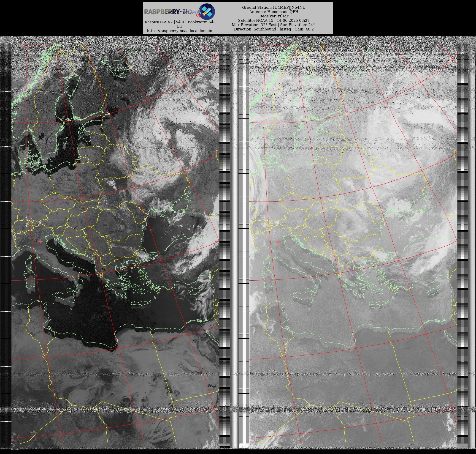The height and width of the screenshot is (454, 476).
Task: Click 'Max Elevation: 32° East | Sun Elevation: 24°' text
Action: [273, 25]
